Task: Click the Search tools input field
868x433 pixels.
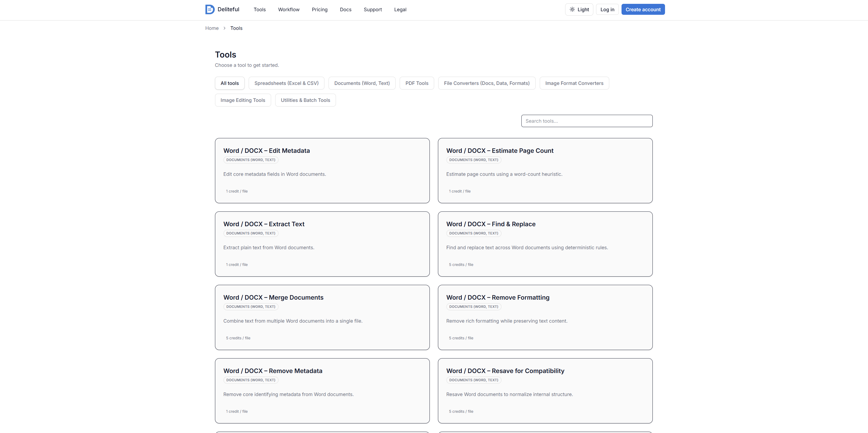Action: coord(586,121)
